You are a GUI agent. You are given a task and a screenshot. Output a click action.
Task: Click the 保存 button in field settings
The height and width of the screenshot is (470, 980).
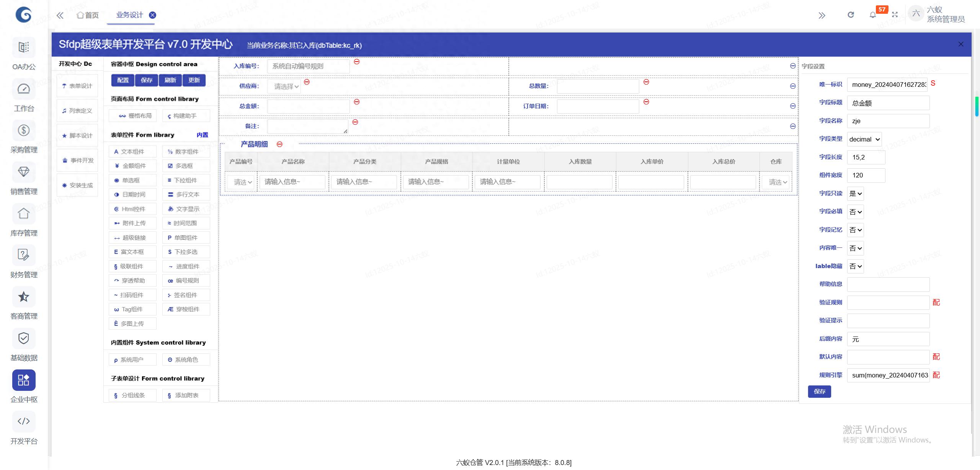(x=819, y=391)
